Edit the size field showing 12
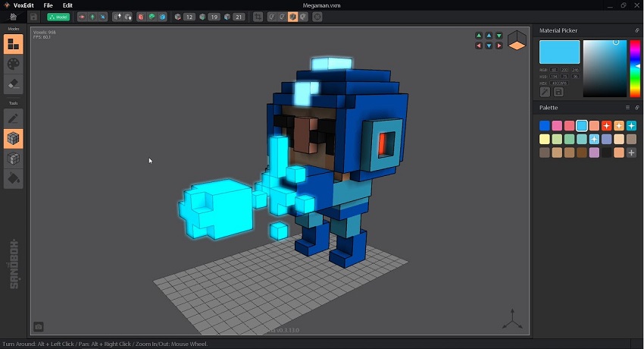644x349 pixels. [x=189, y=17]
